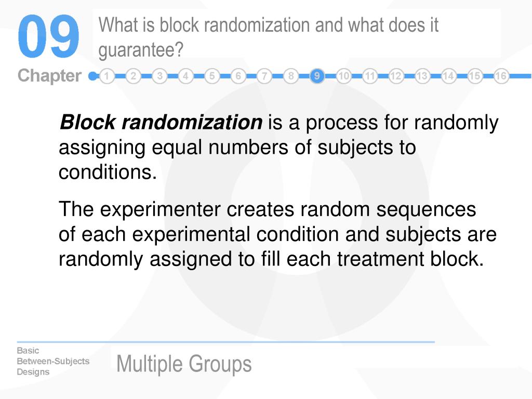Jump to chapter 14 circle
This screenshot has width=532, height=399.
448,76
